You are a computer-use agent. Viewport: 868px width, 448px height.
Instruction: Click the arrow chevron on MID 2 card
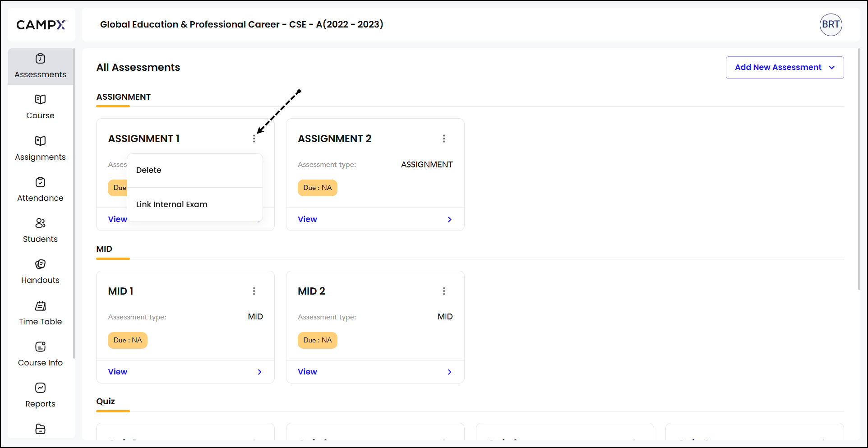coord(449,372)
